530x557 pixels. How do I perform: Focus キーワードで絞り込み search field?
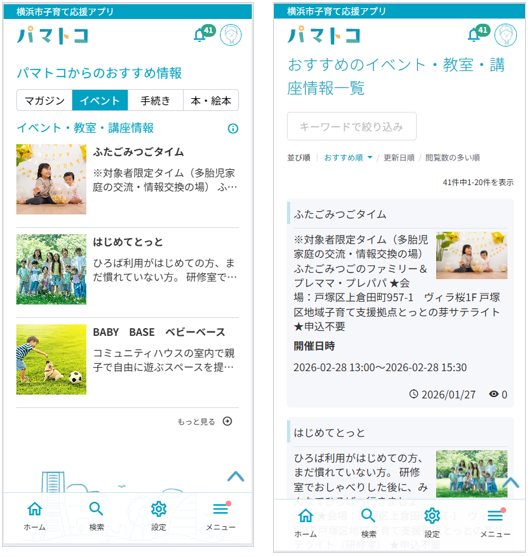[352, 126]
